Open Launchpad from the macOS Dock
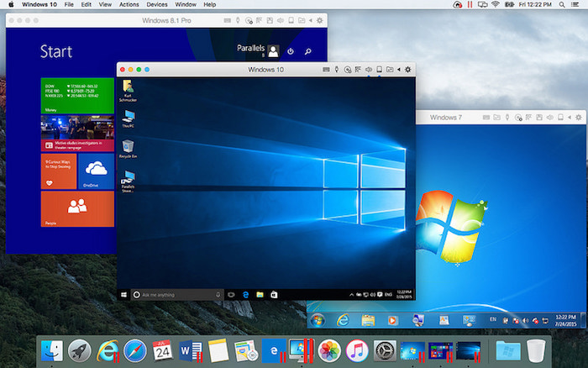 click(79, 350)
